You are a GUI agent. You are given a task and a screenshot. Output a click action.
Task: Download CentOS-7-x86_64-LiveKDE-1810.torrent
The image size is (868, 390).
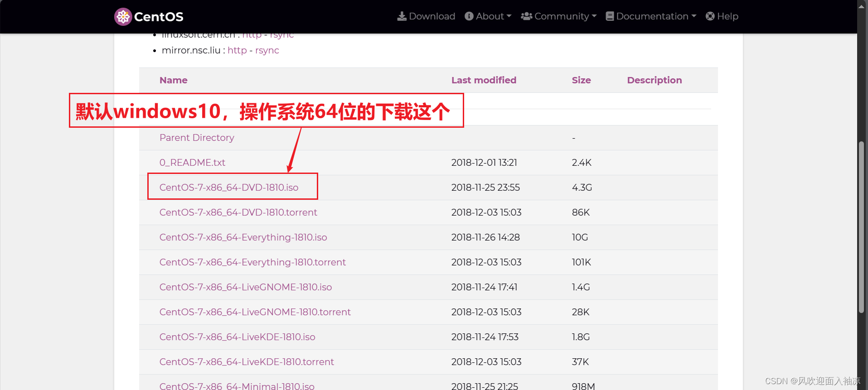pos(247,362)
